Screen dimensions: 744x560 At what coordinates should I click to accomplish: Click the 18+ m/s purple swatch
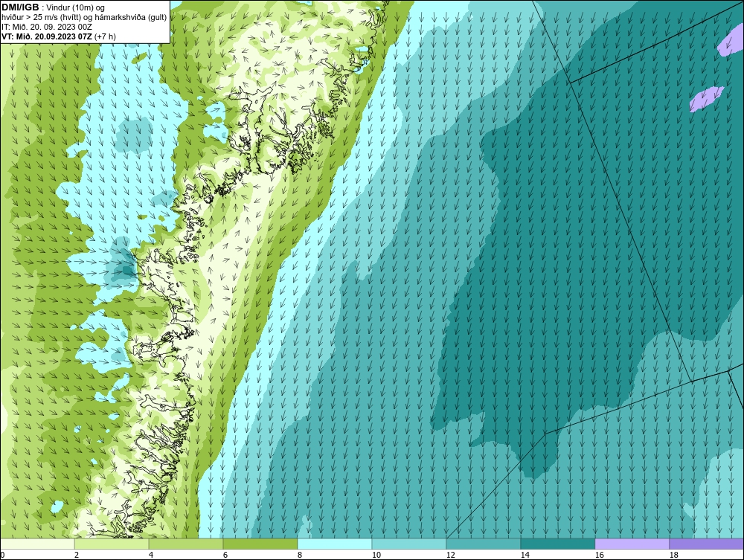click(x=707, y=544)
